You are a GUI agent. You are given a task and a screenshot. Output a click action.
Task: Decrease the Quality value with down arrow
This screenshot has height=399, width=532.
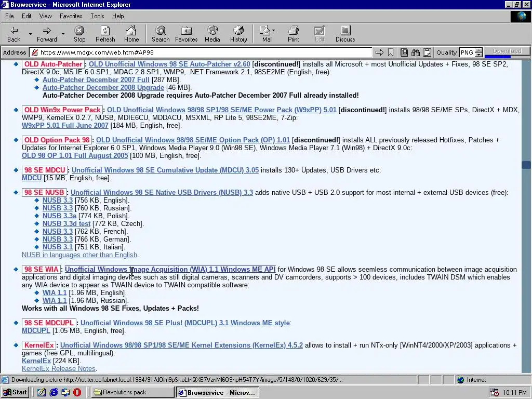[478, 55]
